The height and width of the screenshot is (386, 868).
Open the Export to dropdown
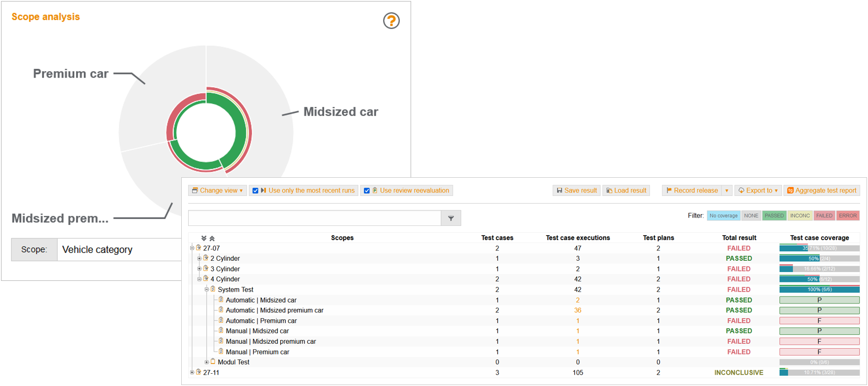[x=758, y=191]
